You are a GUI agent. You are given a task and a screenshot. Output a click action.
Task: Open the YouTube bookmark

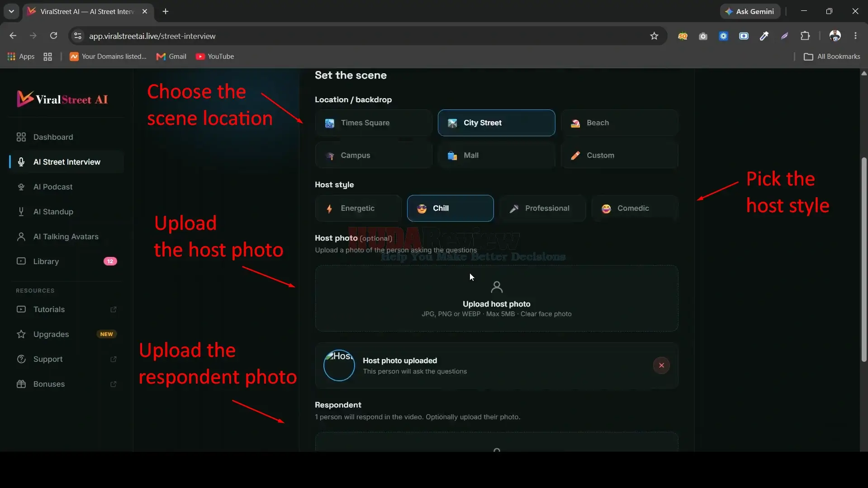[x=215, y=57]
